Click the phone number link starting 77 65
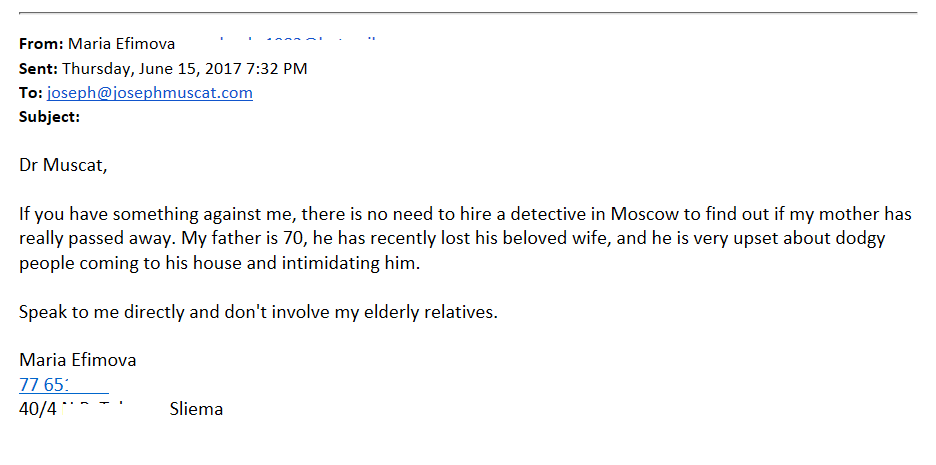Screen dimensions: 936x465 [64, 385]
